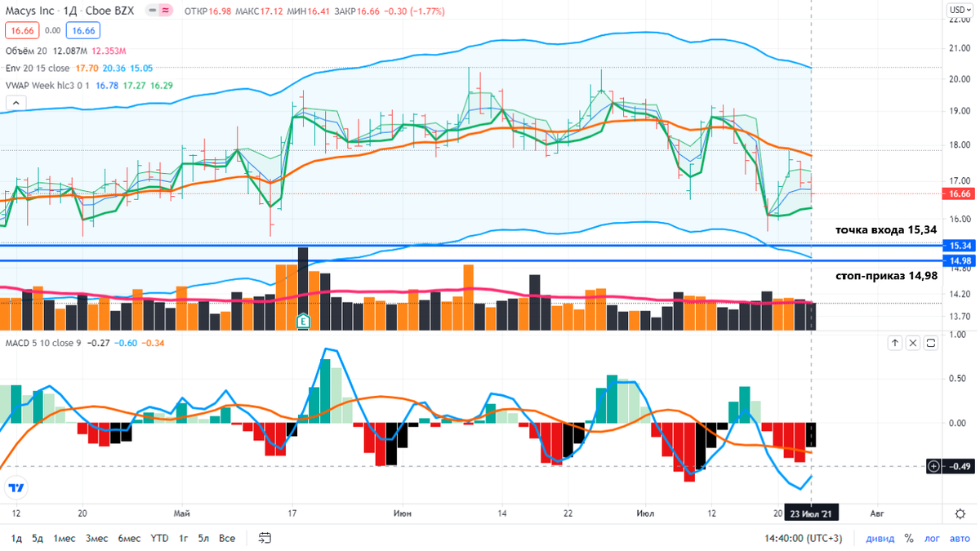Toggle dividend adjustment 'дивид'
The width and height of the screenshot is (980, 551).
[x=879, y=538]
